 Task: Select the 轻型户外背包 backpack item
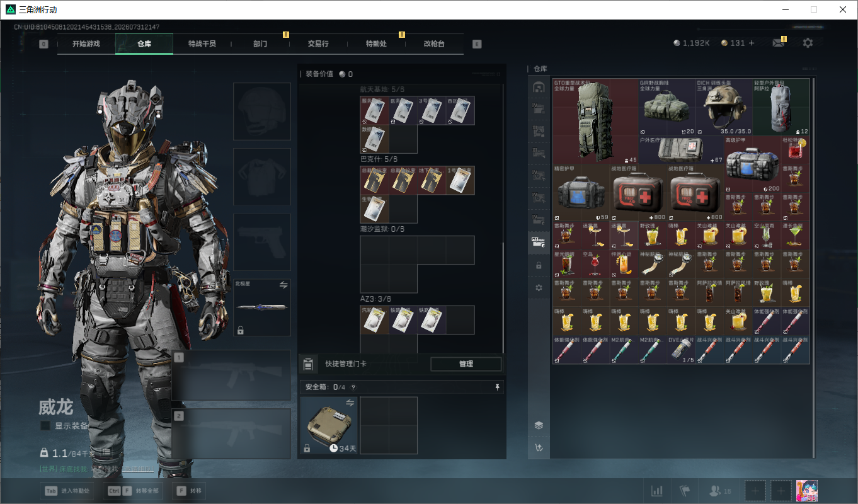point(781,107)
